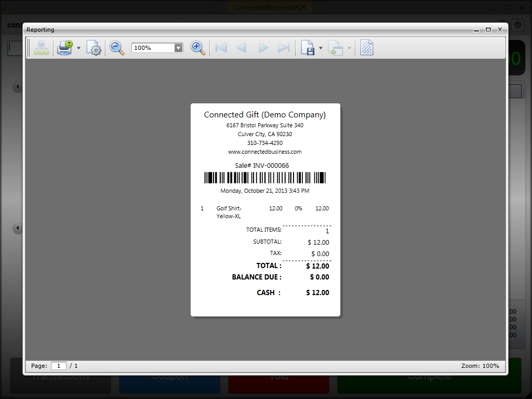Go to the next page

(263, 48)
